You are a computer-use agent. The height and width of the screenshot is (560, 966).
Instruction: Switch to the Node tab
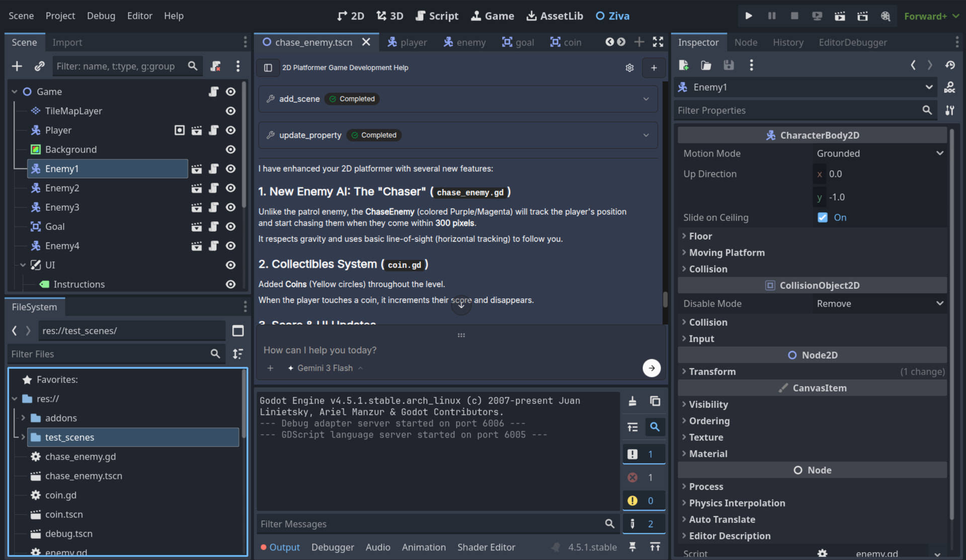pyautogui.click(x=745, y=42)
